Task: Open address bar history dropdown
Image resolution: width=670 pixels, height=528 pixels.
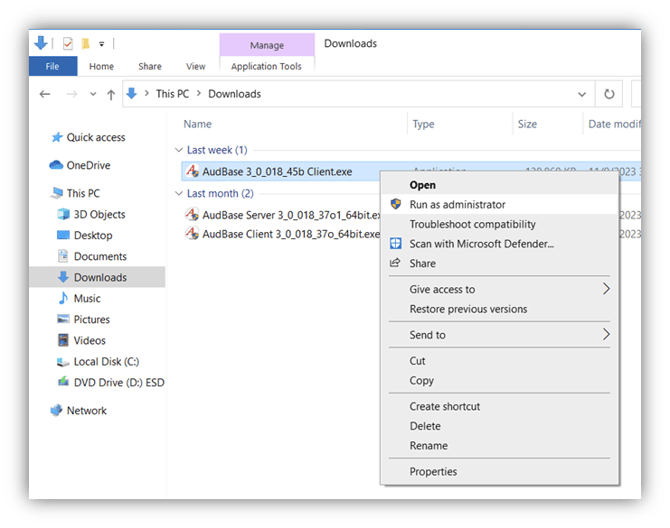Action: tap(583, 94)
